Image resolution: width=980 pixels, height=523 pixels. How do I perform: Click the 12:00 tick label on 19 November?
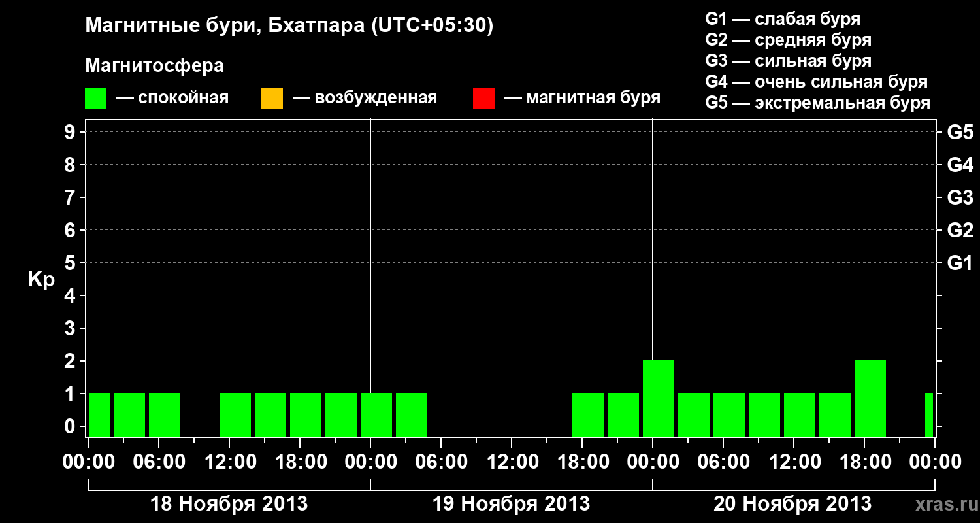coord(512,462)
